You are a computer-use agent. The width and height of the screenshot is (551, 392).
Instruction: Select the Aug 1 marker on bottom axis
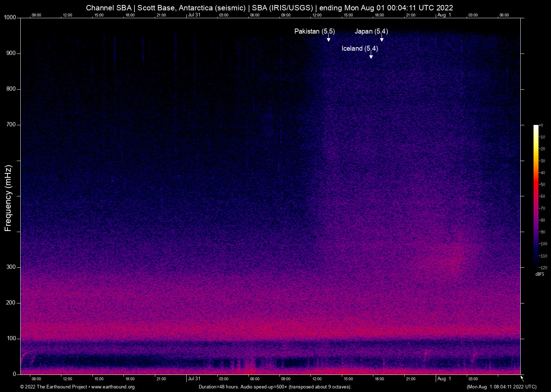tap(444, 379)
